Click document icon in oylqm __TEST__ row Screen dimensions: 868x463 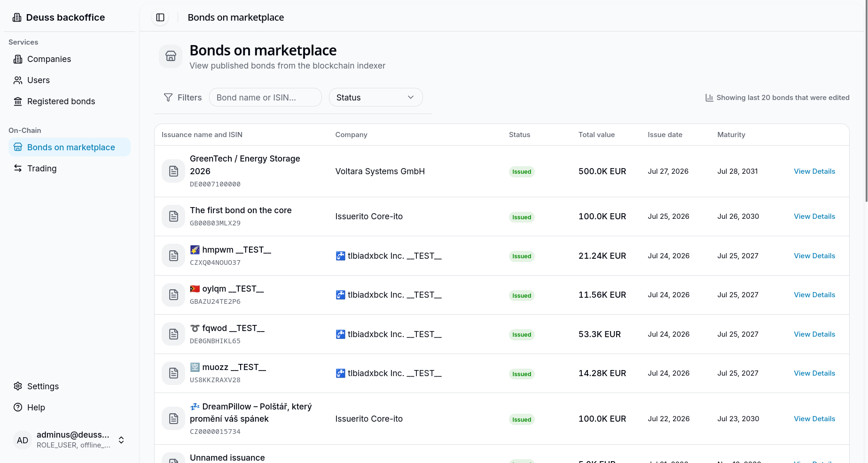click(x=173, y=294)
